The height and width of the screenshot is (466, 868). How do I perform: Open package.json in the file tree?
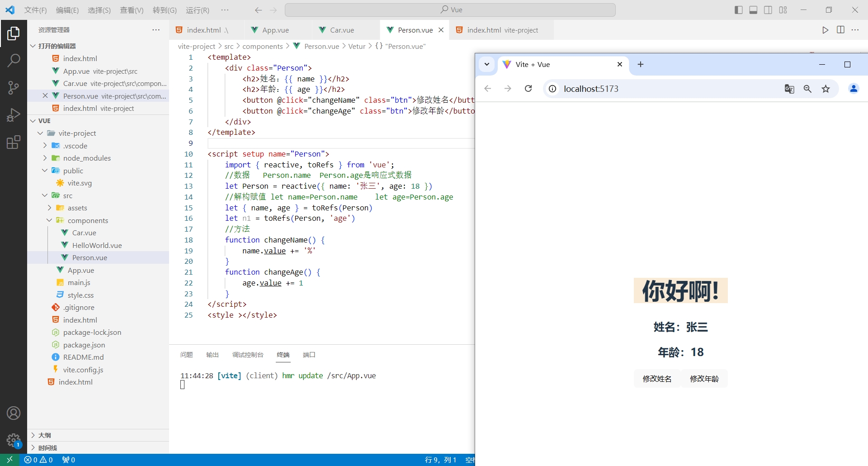click(84, 345)
